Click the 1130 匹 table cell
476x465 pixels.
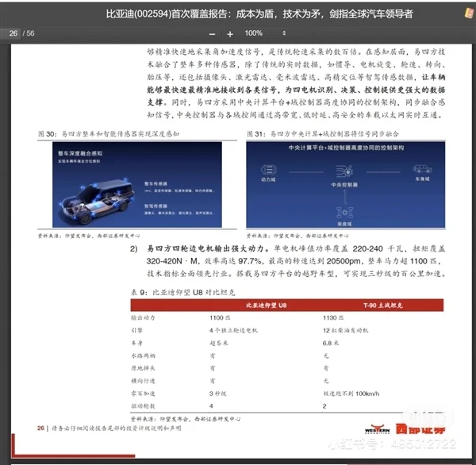(x=333, y=317)
